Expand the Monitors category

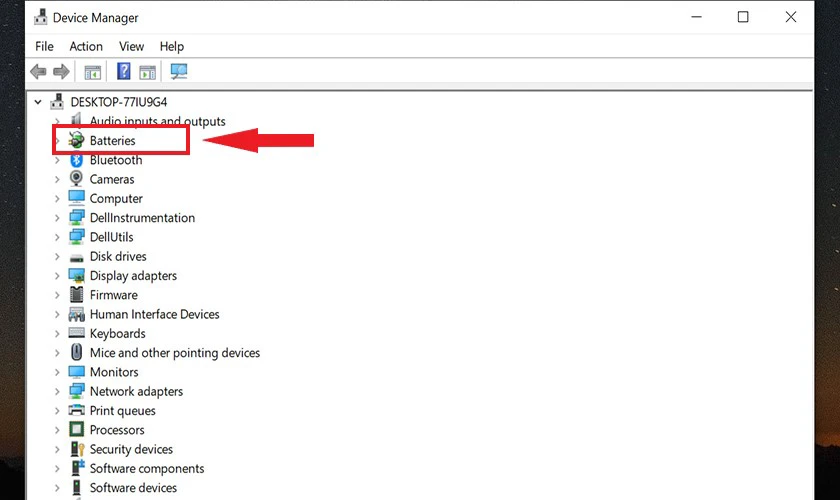tap(57, 372)
